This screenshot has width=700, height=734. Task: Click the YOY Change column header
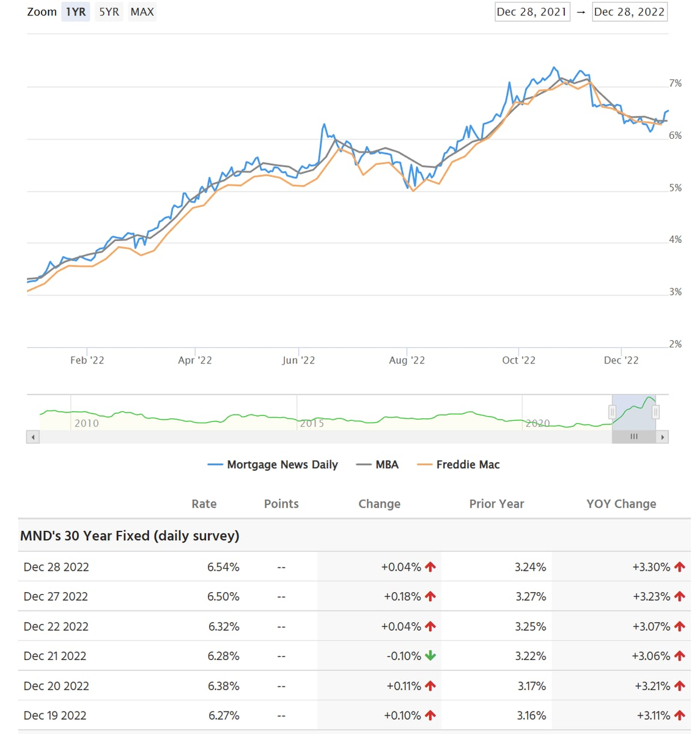pos(621,504)
